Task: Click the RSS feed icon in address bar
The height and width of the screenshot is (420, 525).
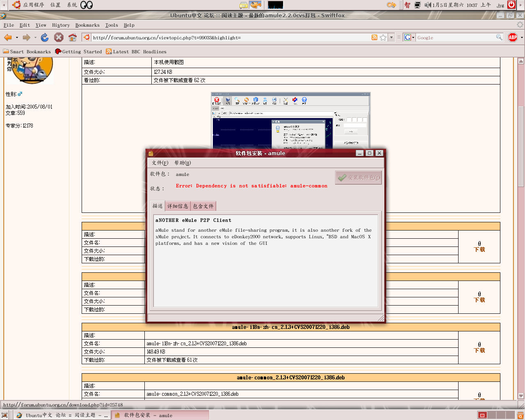Action: click(374, 37)
